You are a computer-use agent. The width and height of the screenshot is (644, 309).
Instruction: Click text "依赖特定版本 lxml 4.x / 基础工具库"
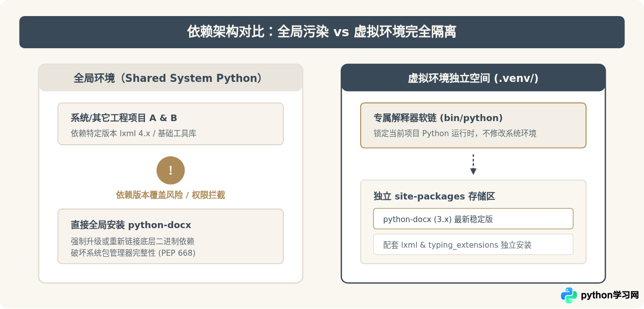pos(133,134)
